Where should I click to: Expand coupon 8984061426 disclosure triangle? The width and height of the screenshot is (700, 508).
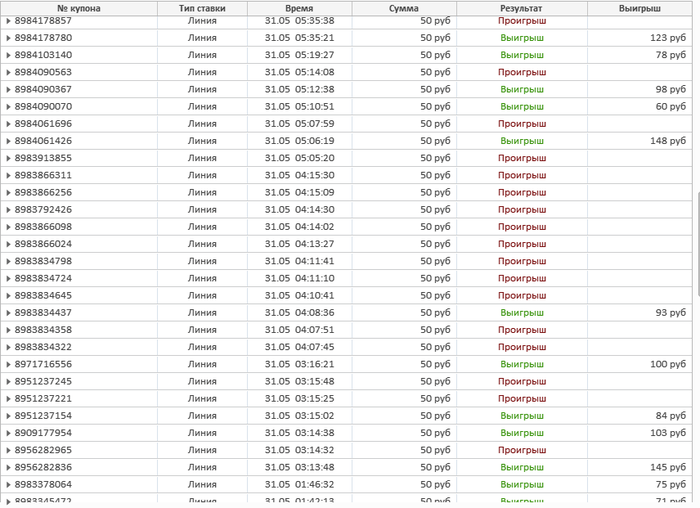tap(8, 141)
